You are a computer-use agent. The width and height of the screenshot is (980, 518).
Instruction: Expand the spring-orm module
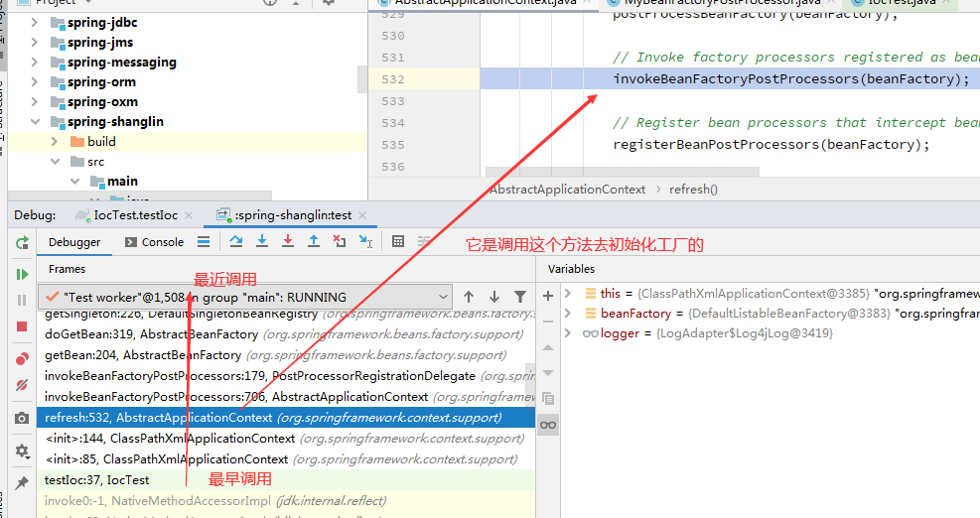pos(35,81)
